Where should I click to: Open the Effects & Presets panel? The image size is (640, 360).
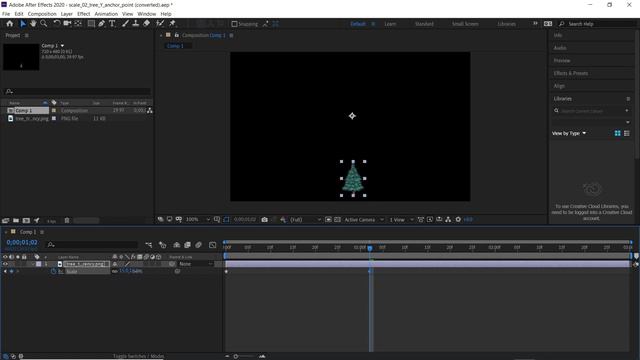571,73
